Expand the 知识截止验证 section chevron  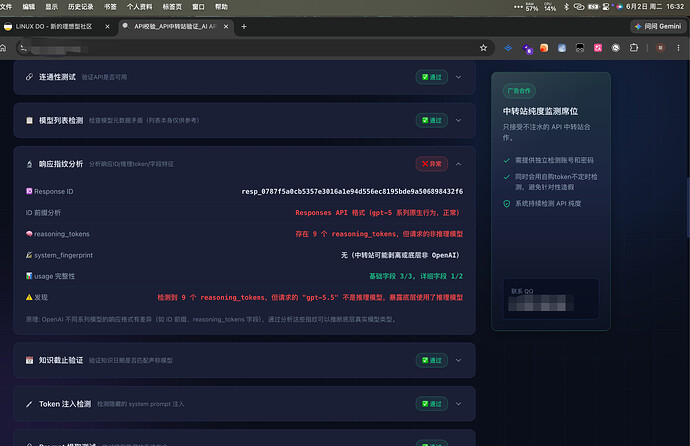459,360
